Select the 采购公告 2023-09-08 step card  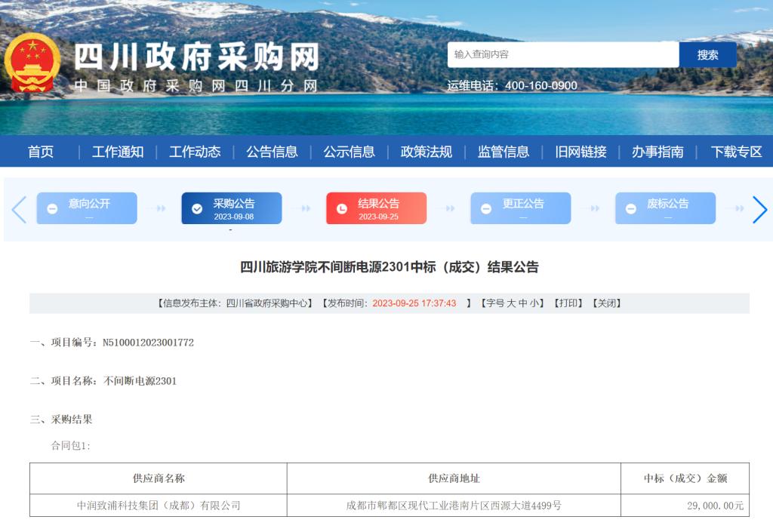pos(232,208)
